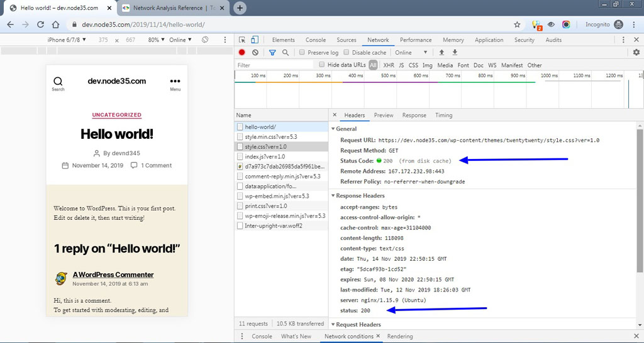
Task: Check the Hide data URLs checkbox
Action: coord(321,65)
